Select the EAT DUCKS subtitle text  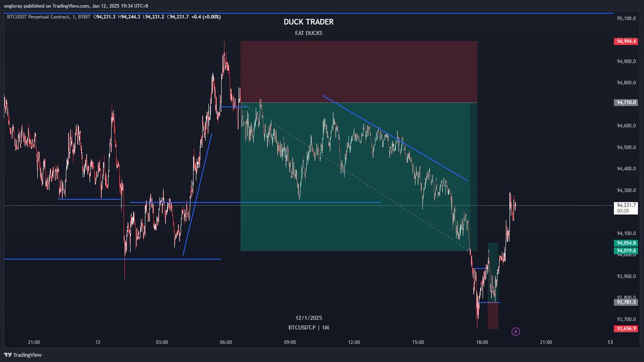coord(309,33)
